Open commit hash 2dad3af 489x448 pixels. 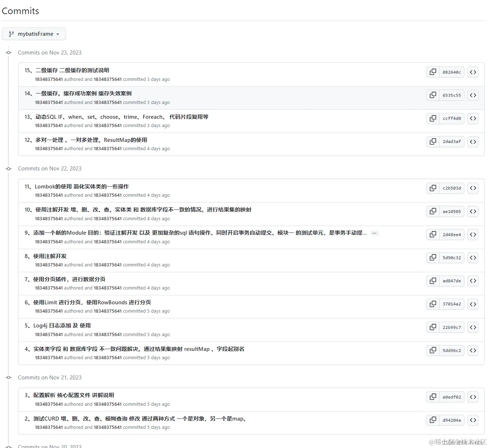tap(452, 142)
